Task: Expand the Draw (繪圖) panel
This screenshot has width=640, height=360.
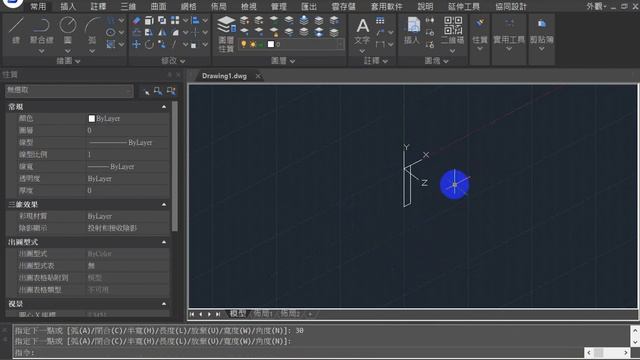Action: click(68, 61)
